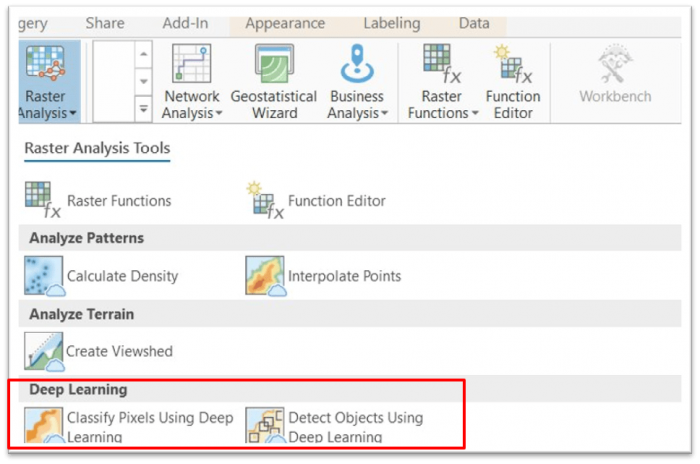Screen dimensions: 700x464
Task: Open Function Editor in the ribbon
Action: pos(513,66)
